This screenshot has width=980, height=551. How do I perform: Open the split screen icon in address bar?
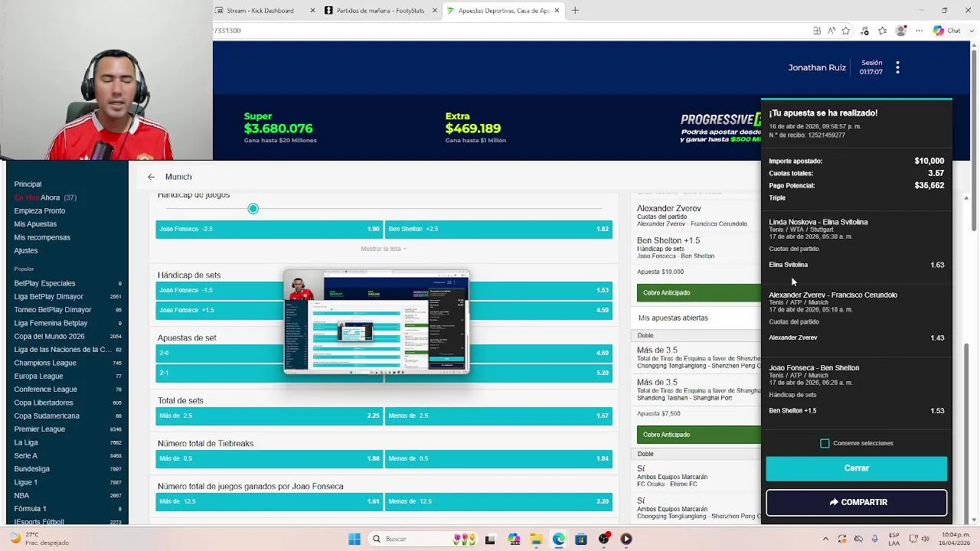817,31
